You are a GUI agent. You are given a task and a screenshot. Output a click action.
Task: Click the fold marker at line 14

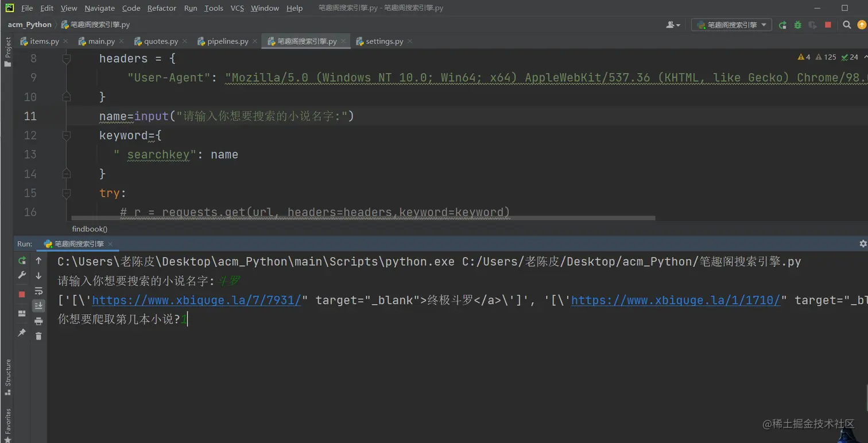pyautogui.click(x=67, y=174)
